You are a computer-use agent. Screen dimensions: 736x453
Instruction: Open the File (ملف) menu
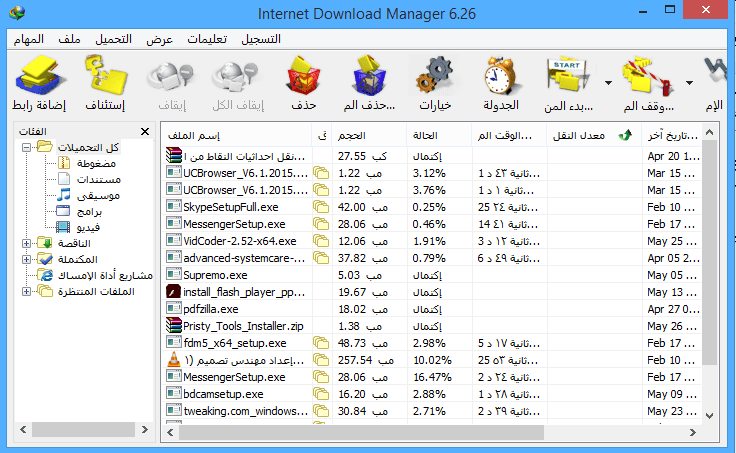pyautogui.click(x=69, y=39)
